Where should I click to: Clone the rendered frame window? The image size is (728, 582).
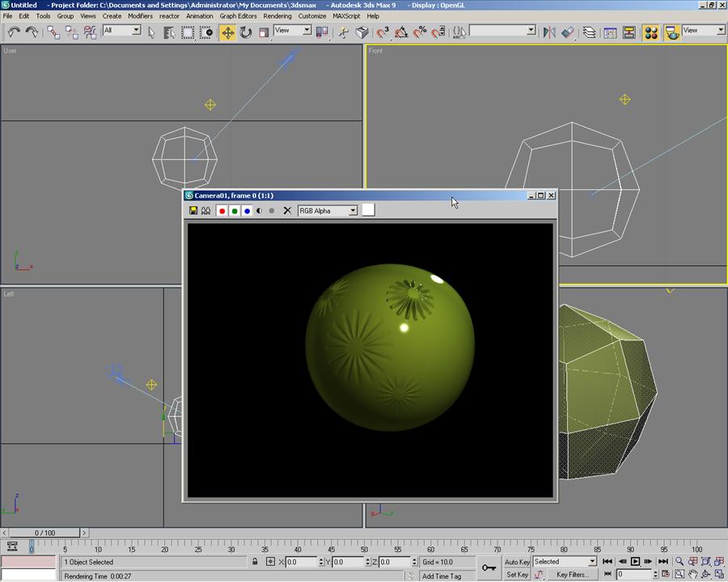[205, 211]
